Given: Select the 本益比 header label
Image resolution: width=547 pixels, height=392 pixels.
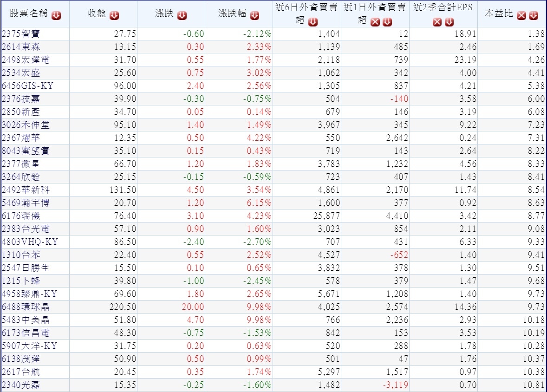Looking at the screenshot, I should tap(499, 13).
